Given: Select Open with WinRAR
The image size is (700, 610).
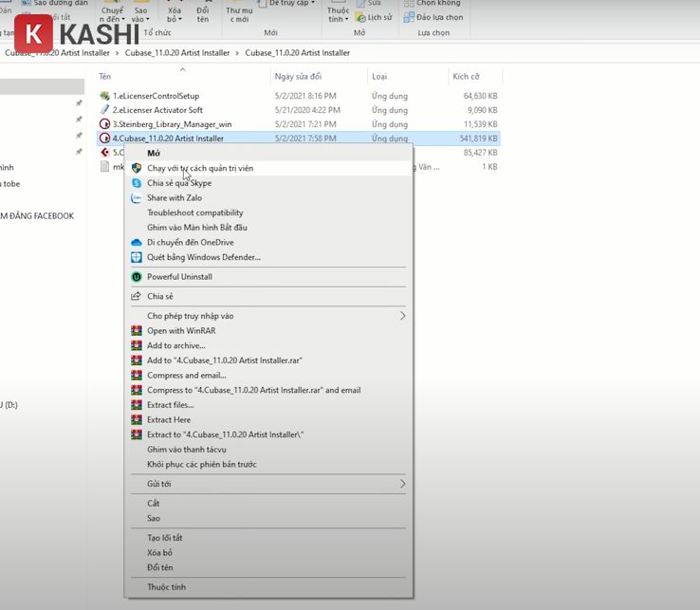Looking at the screenshot, I should pyautogui.click(x=269, y=331).
